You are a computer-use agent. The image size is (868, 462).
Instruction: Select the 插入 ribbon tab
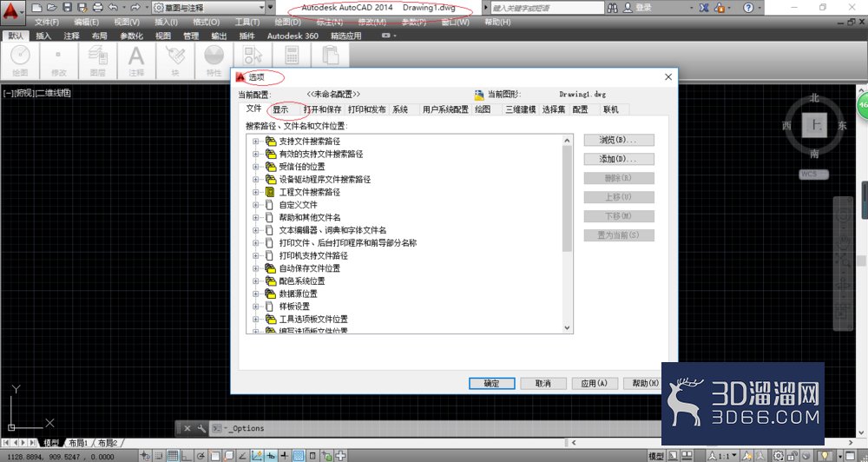tap(43, 36)
